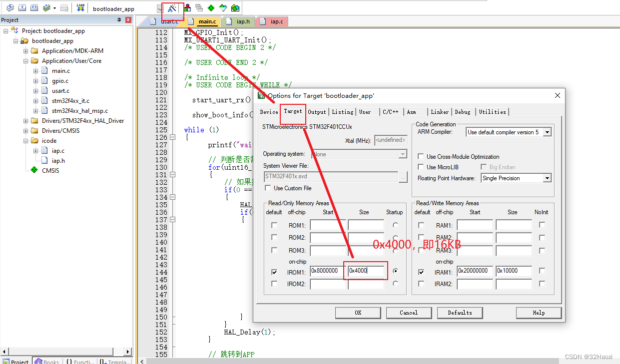This screenshot has height=364, width=620.
Task: Click the Select Software Packs icon
Action: 223,8
